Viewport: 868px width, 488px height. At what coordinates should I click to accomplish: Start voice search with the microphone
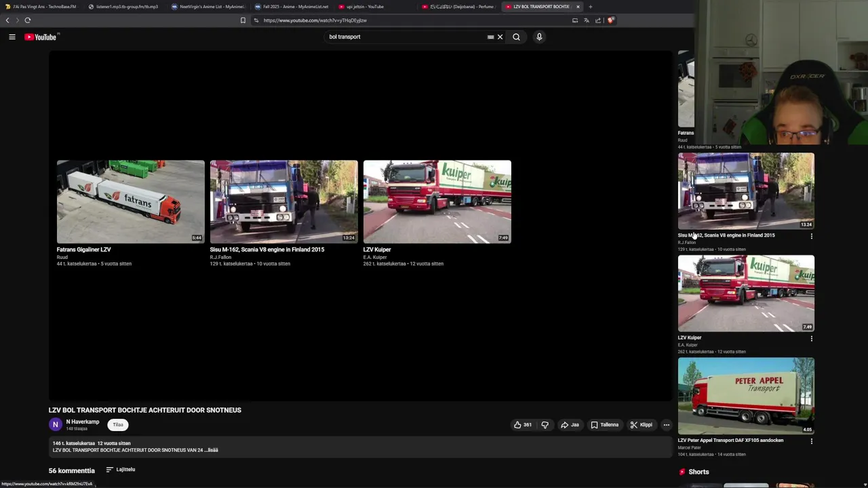point(539,37)
